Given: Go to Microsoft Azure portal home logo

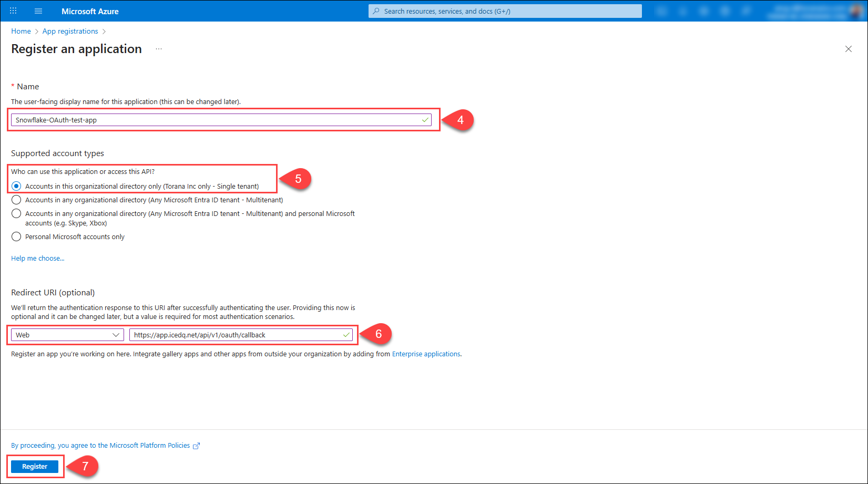Looking at the screenshot, I should tap(90, 11).
